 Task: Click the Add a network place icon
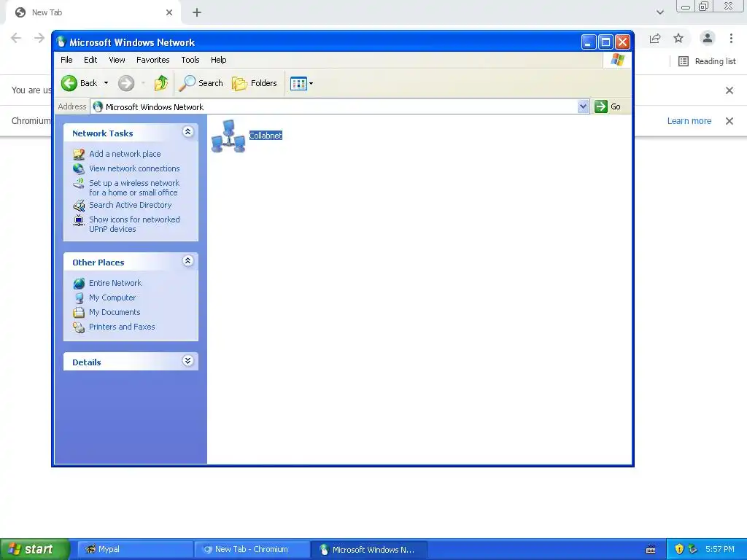click(79, 155)
